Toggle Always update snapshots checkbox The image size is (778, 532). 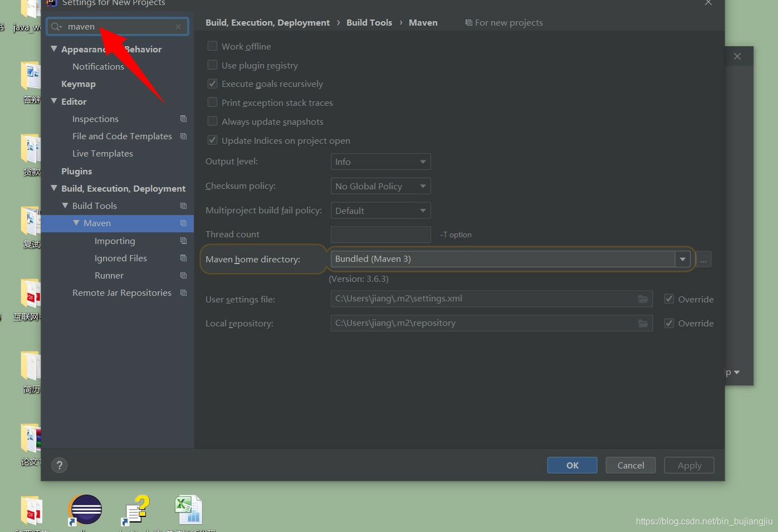[x=212, y=121]
